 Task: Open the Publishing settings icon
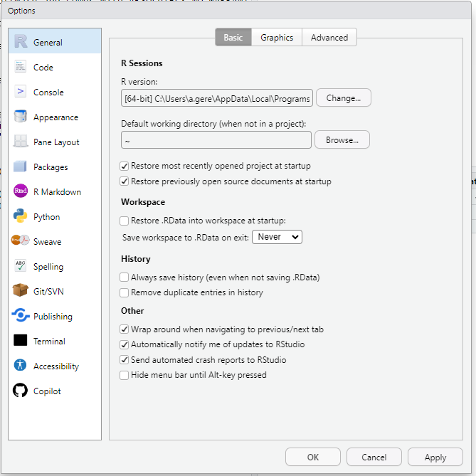click(x=21, y=317)
